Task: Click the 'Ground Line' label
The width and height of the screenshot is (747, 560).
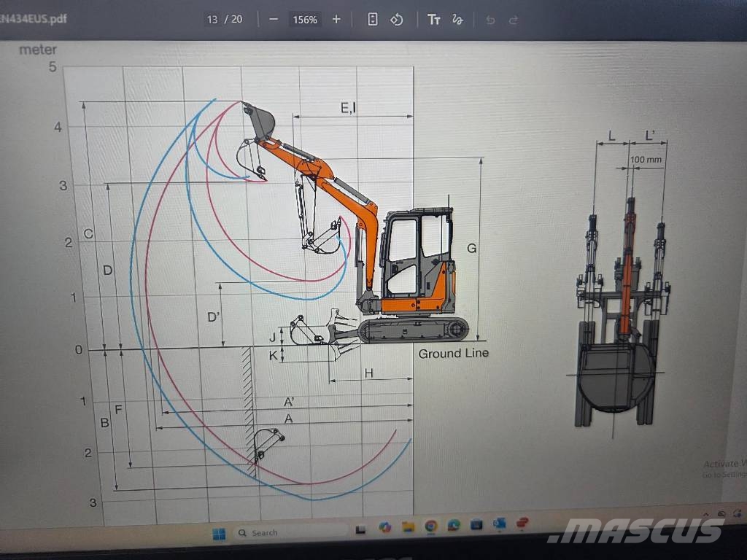Action: point(453,354)
